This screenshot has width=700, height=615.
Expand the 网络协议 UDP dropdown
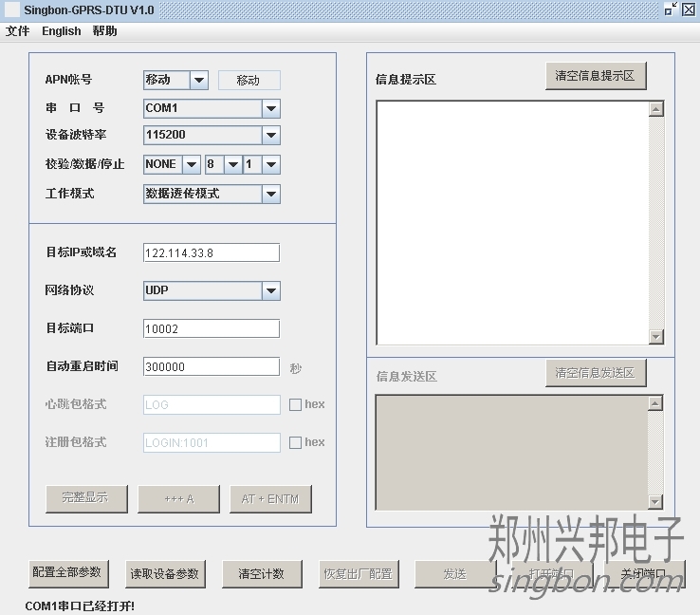coord(270,290)
